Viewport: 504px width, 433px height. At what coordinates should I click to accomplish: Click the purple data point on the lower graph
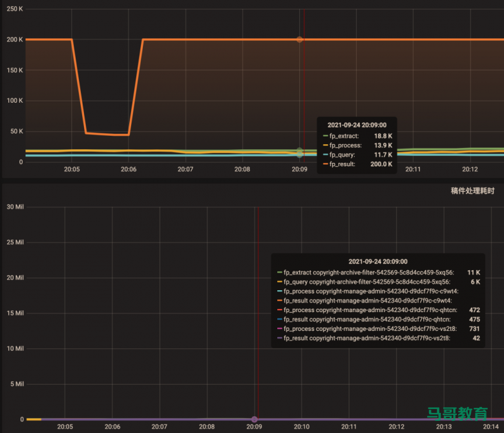point(254,419)
